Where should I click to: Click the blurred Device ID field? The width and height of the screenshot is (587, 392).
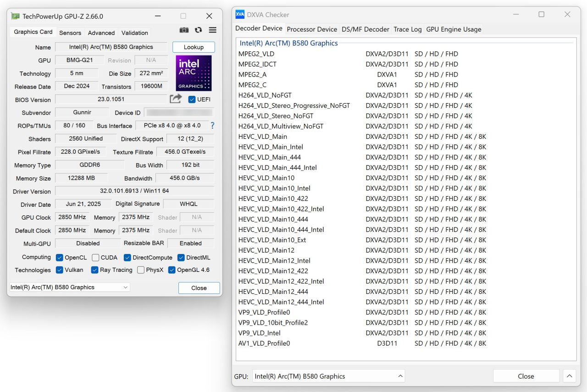pyautogui.click(x=178, y=113)
